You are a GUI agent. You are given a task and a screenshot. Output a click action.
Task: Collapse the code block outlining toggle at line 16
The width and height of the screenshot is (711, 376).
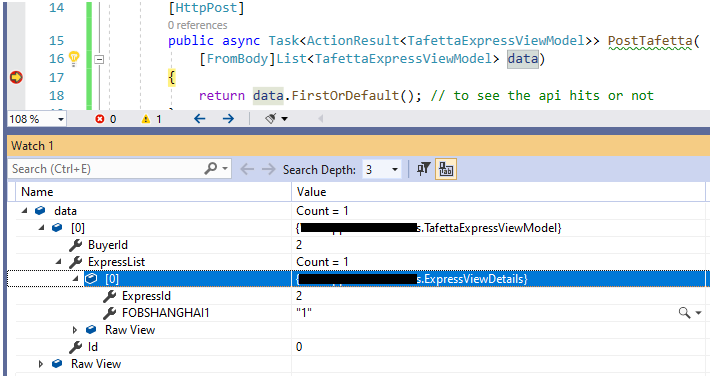pyautogui.click(x=99, y=59)
